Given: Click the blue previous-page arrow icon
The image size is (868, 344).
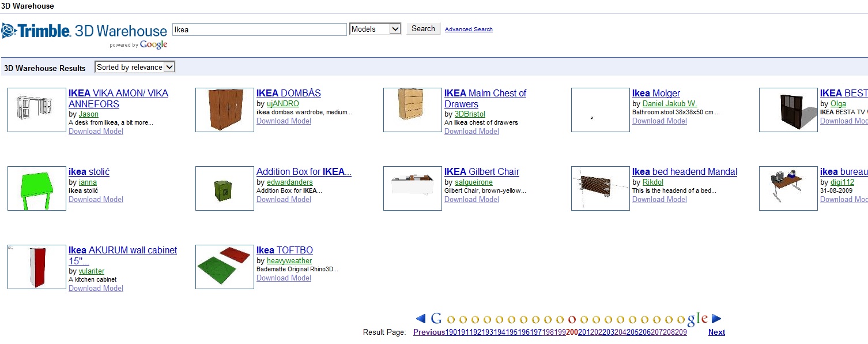Looking at the screenshot, I should [421, 319].
